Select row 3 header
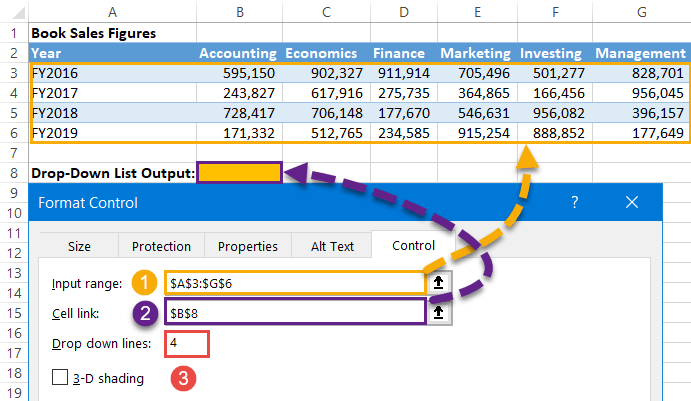691x401 pixels. tap(14, 73)
